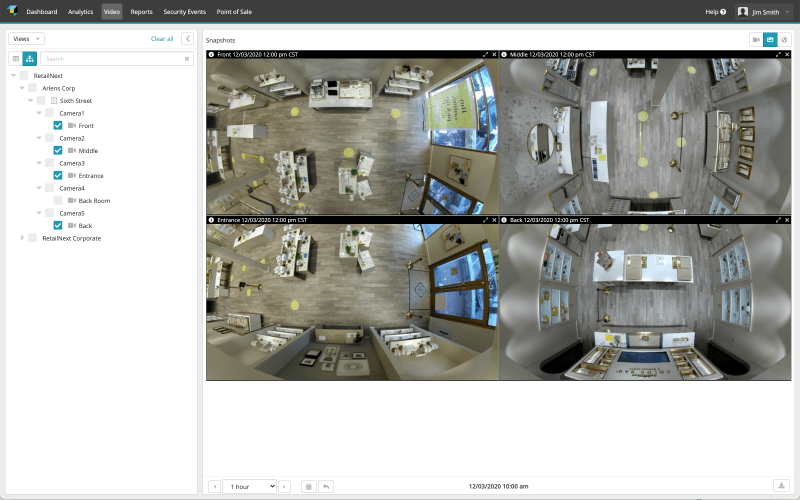Uncheck the Front camera checkbox

[x=58, y=126]
